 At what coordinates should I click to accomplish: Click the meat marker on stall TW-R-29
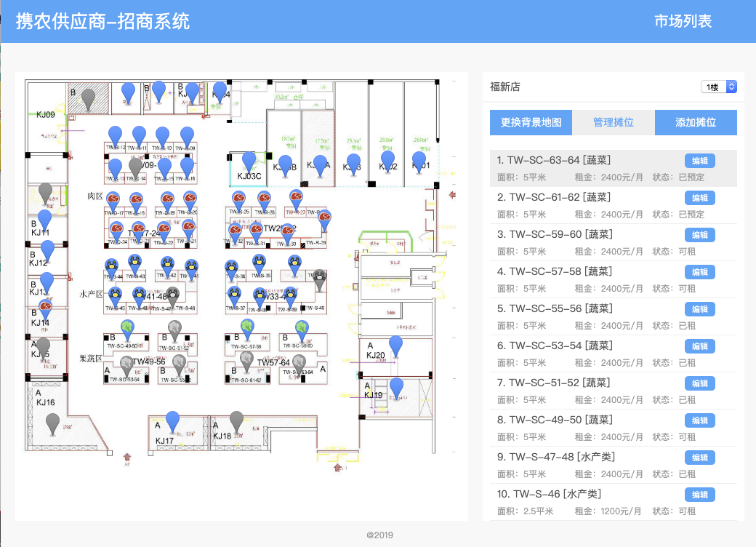(323, 217)
